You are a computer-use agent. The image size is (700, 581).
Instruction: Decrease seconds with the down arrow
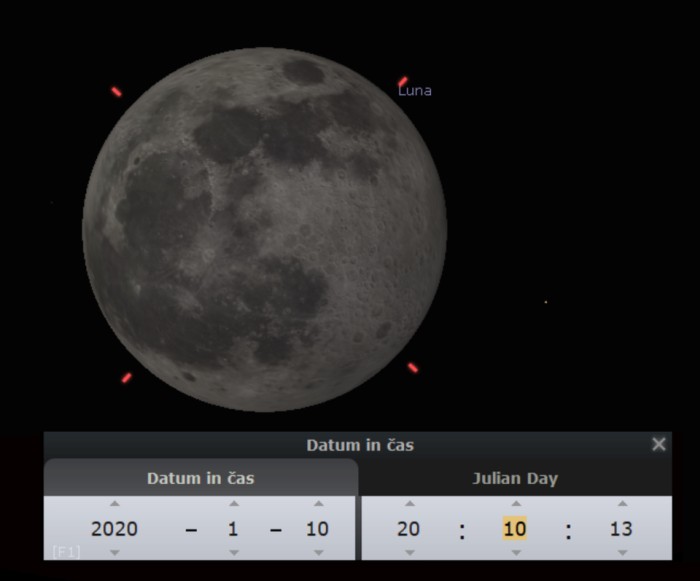pos(621,552)
